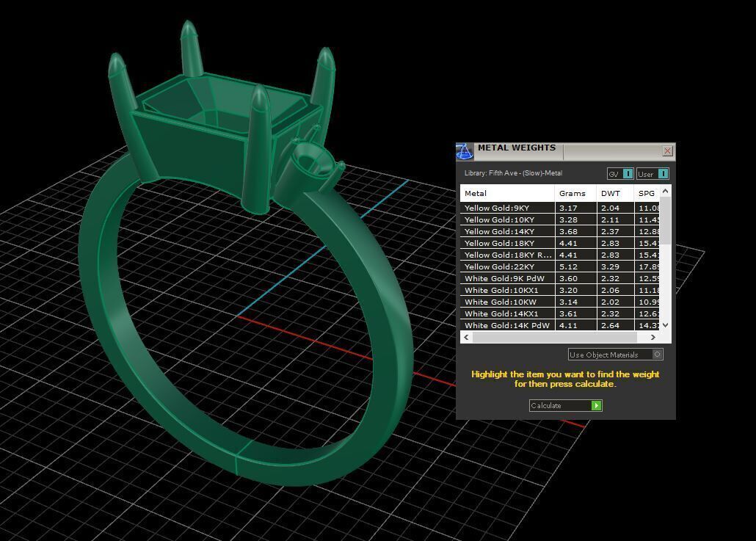
Task: Click the 5.12 grams value
Action: tap(568, 266)
